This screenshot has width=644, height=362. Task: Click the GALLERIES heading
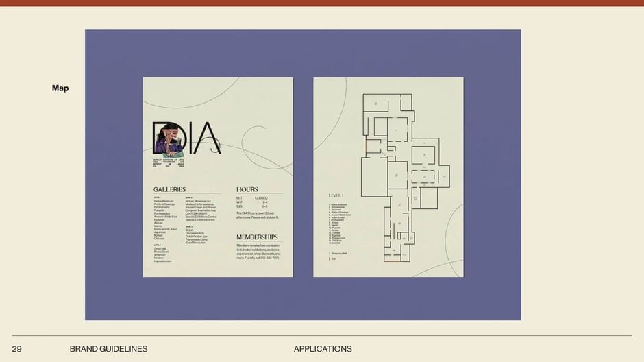tap(170, 189)
